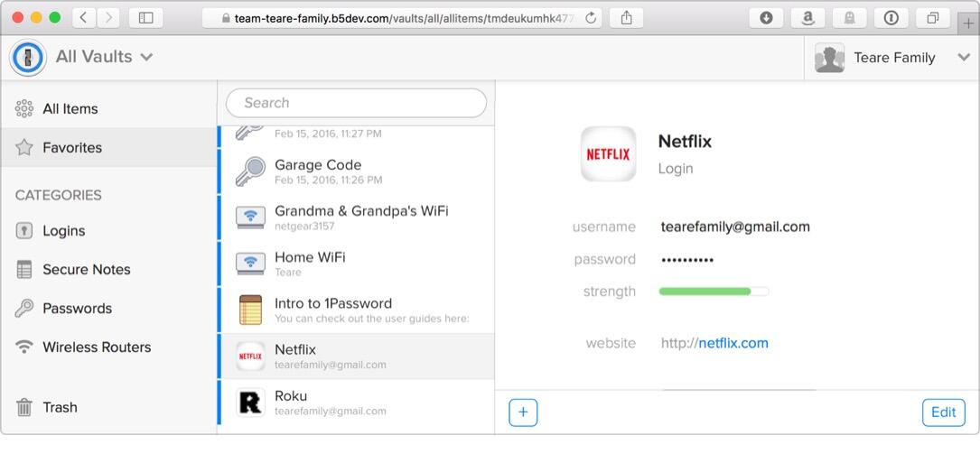Click the CATEGORIES heading

(x=58, y=195)
